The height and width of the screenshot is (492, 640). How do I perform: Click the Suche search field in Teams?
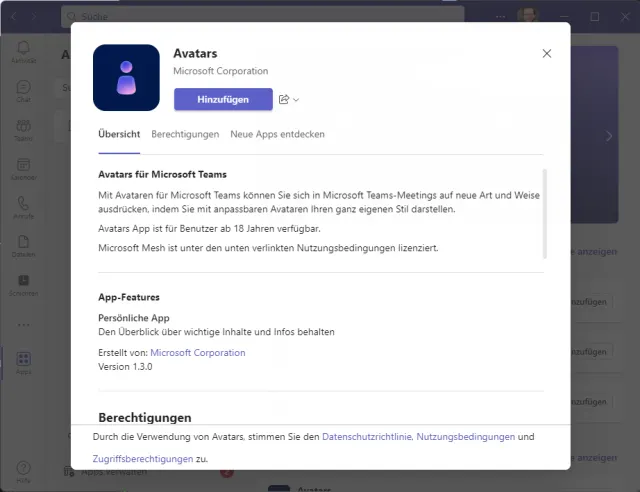(x=262, y=16)
